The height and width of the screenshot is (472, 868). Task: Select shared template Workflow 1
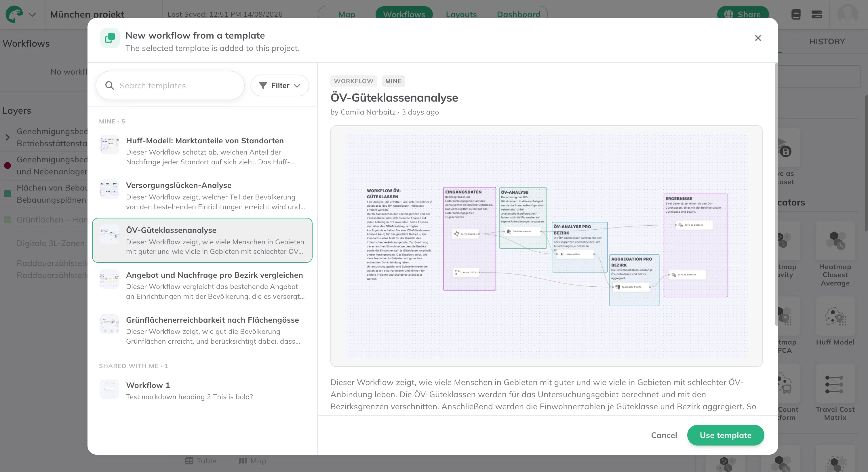pyautogui.click(x=202, y=391)
